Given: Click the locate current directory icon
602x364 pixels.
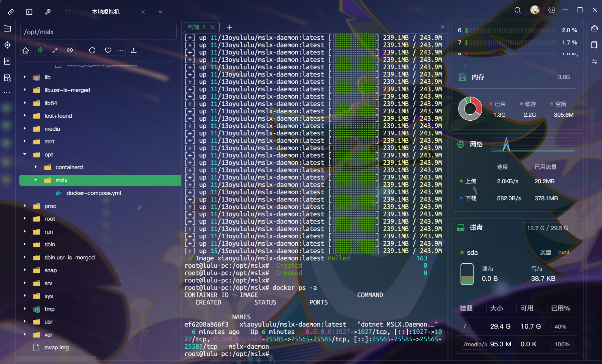Looking at the screenshot, I should [40, 50].
